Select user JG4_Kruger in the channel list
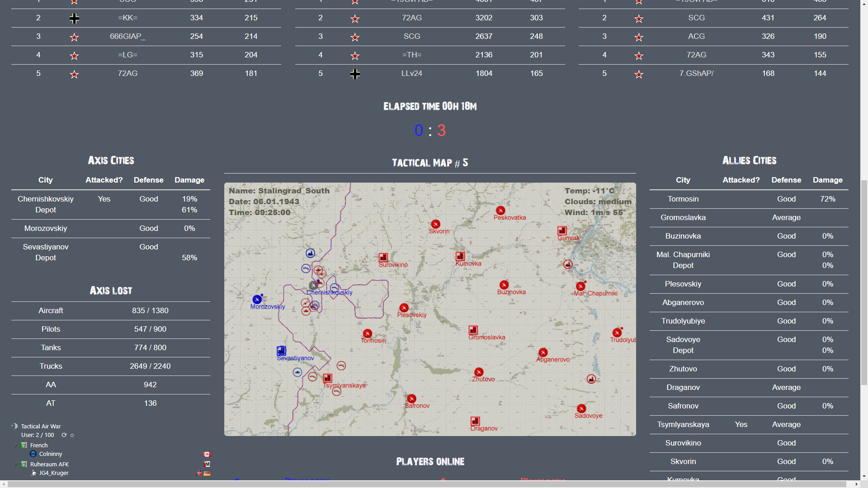Viewport: 868px width, 488px height. (54, 473)
